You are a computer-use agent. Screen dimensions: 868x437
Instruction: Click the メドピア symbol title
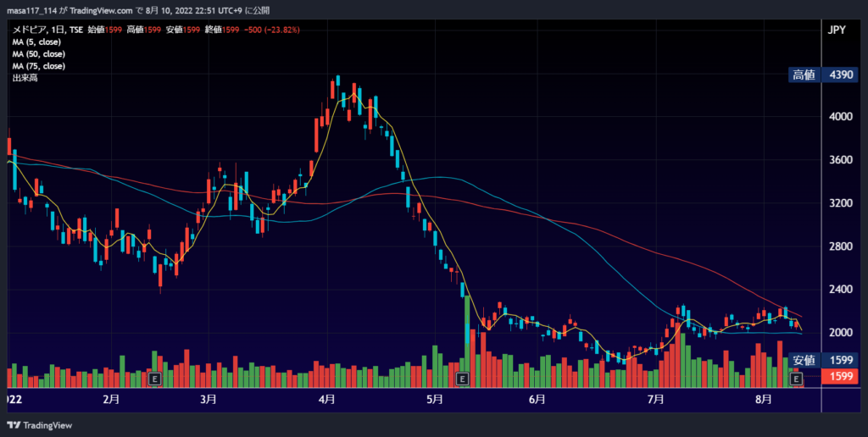click(29, 30)
